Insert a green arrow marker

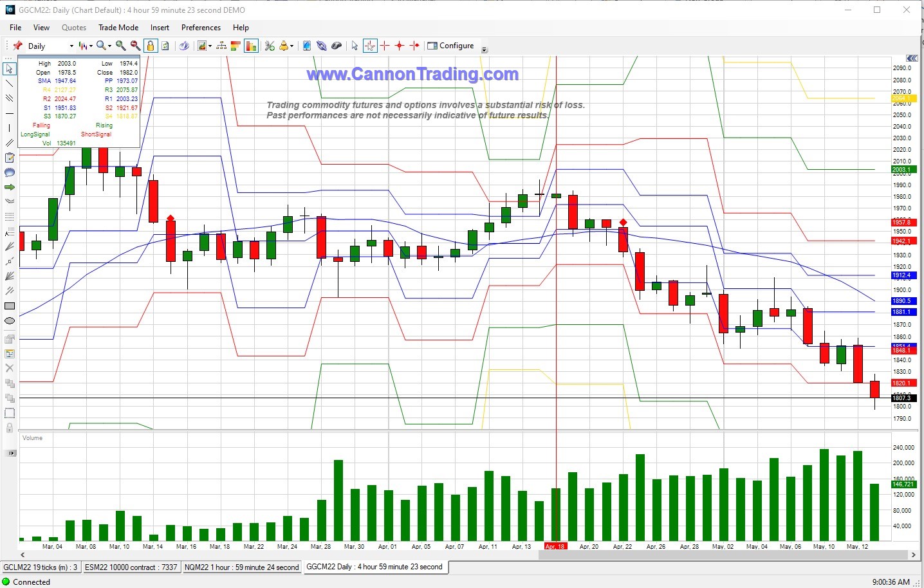[x=10, y=187]
